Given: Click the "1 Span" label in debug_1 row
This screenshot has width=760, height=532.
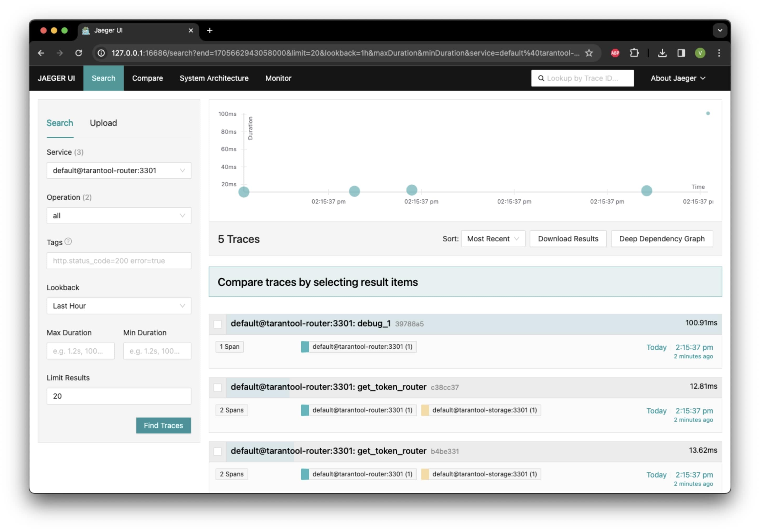Looking at the screenshot, I should [230, 347].
